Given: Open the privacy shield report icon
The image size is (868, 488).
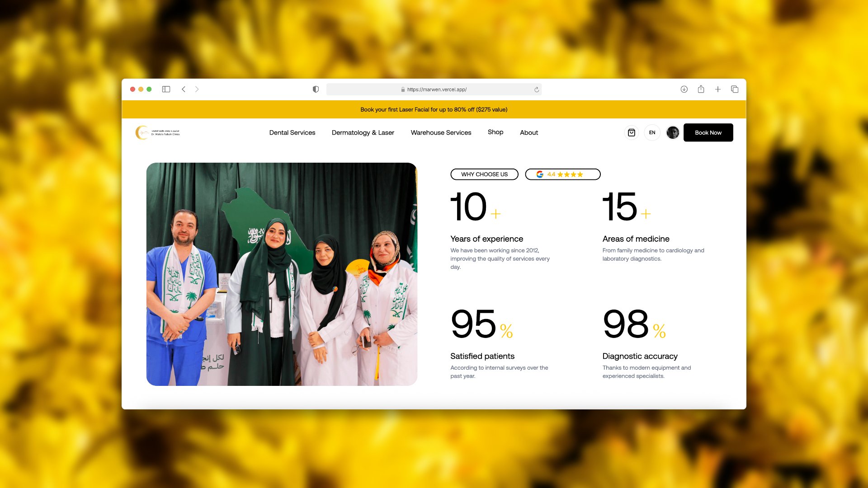Looking at the screenshot, I should [316, 89].
